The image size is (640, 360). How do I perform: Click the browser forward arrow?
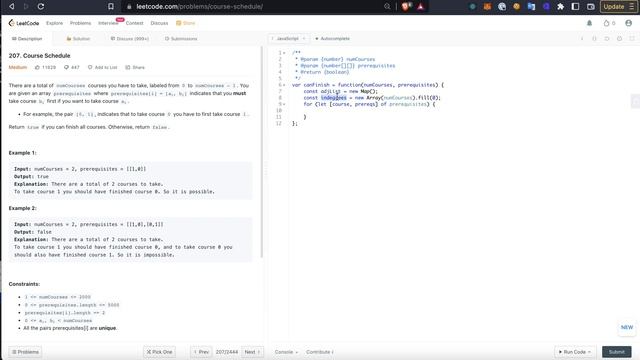26,7
